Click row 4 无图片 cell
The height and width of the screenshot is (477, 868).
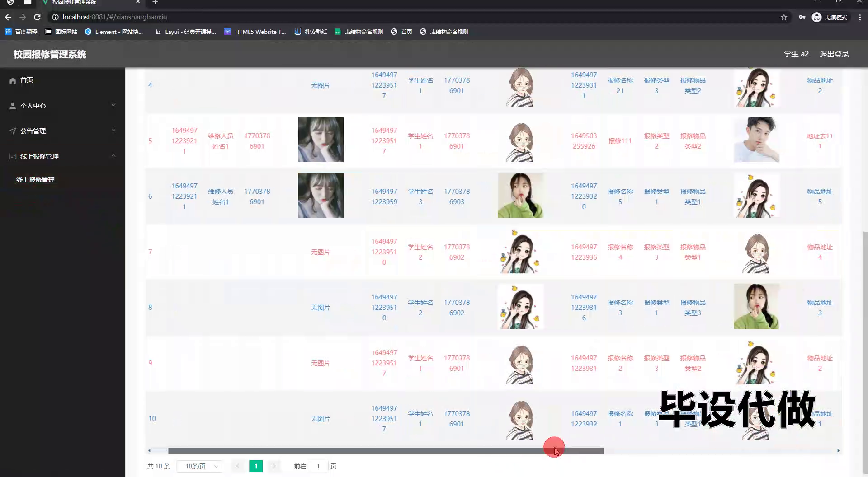(321, 85)
